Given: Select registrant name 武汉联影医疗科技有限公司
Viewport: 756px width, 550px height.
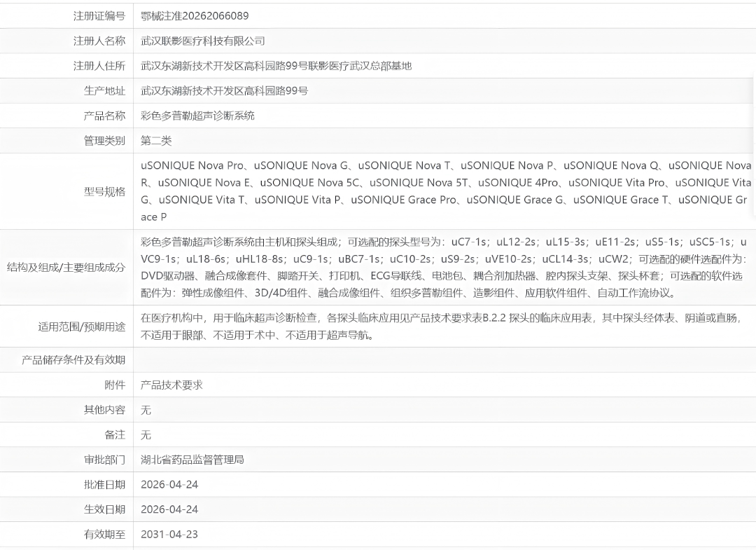Looking at the screenshot, I should pyautogui.click(x=203, y=41).
